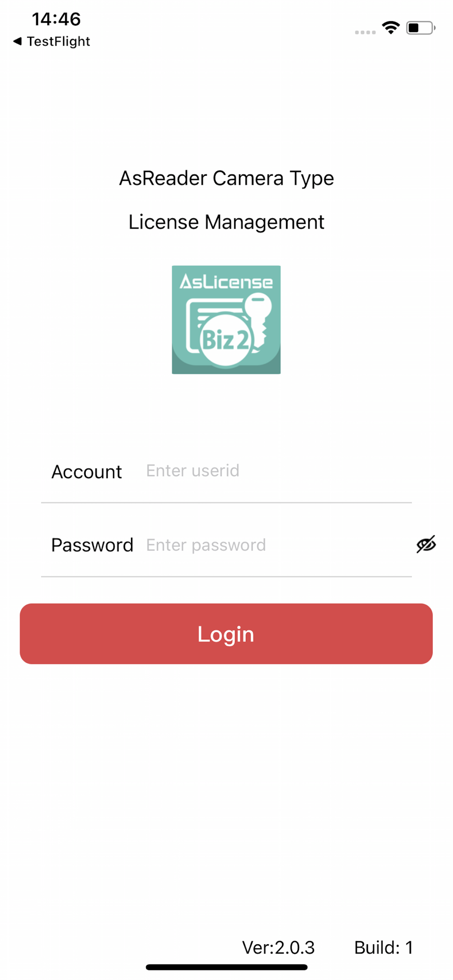Tap the back arrow beside TestFlight
Image resolution: width=453 pixels, height=980 pixels.
pos(17,41)
